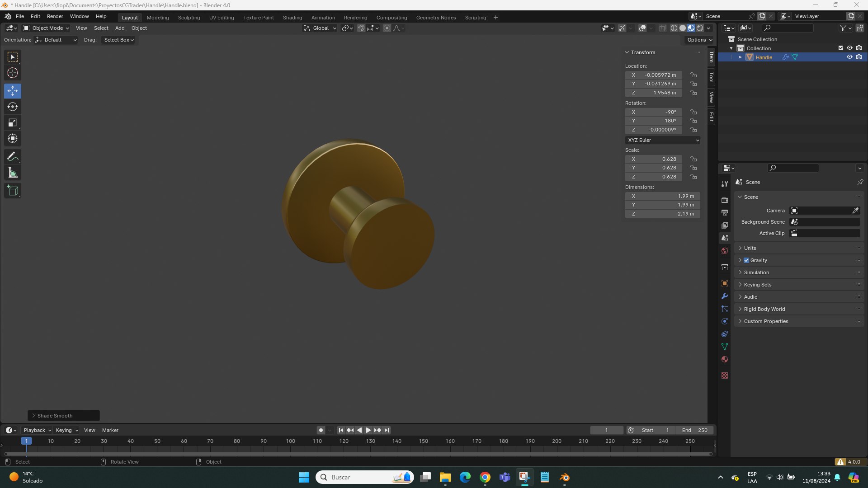Open the Material properties tab

725,360
